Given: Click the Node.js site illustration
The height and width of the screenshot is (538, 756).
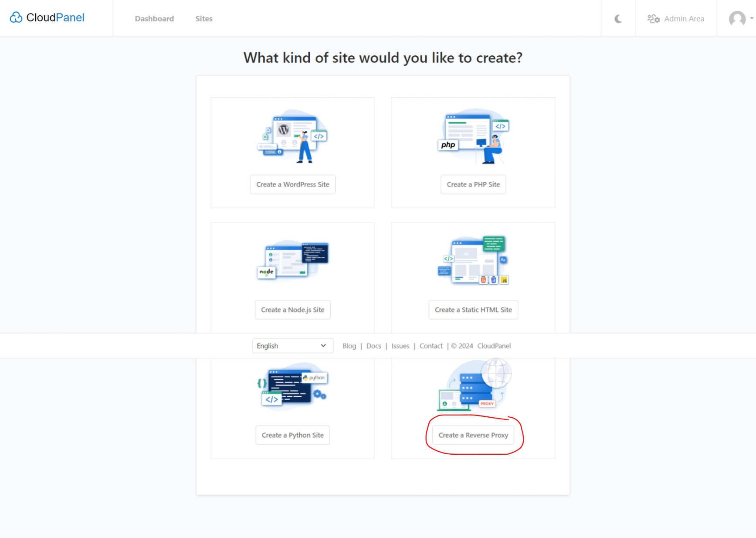Looking at the screenshot, I should click(292, 260).
